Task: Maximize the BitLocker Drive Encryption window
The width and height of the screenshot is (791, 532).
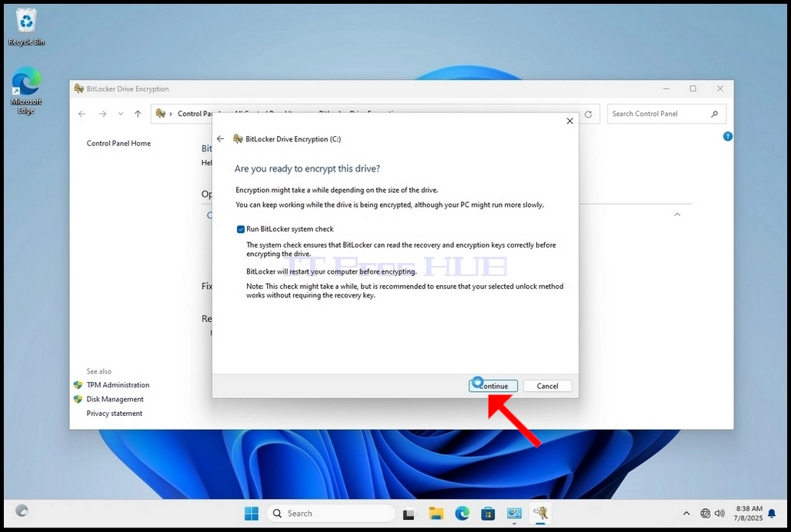Action: pyautogui.click(x=693, y=88)
